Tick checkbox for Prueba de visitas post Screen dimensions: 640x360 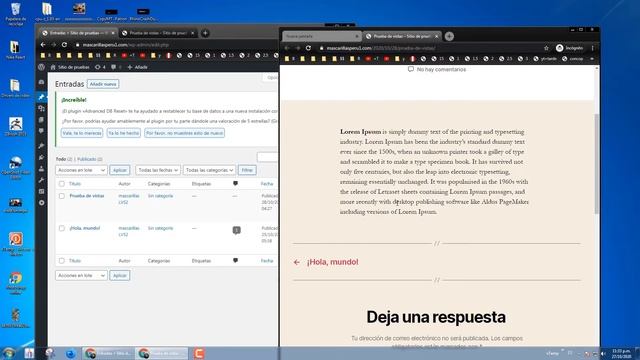tap(62, 196)
